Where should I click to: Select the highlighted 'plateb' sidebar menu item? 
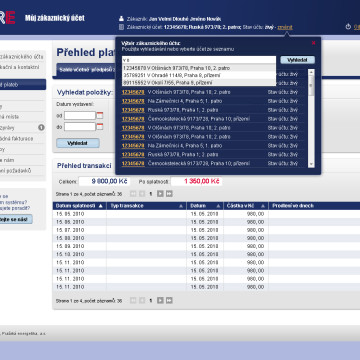[23, 85]
